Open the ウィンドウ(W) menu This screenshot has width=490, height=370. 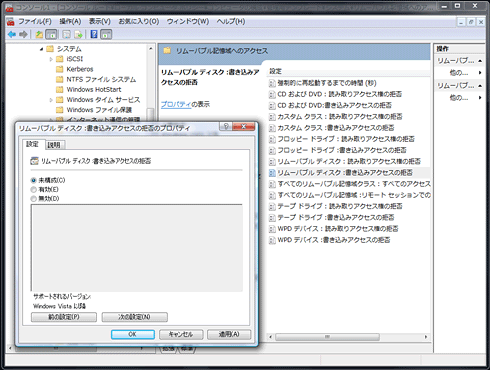(188, 22)
